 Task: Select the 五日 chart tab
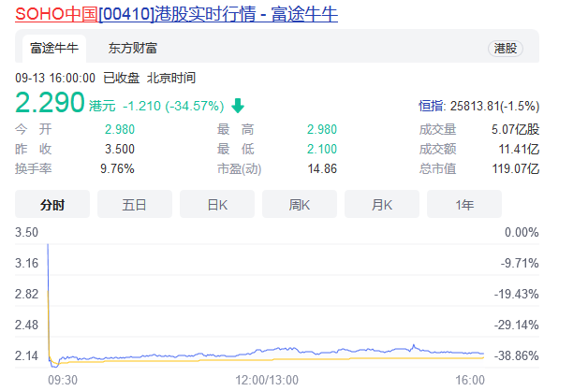(135, 205)
